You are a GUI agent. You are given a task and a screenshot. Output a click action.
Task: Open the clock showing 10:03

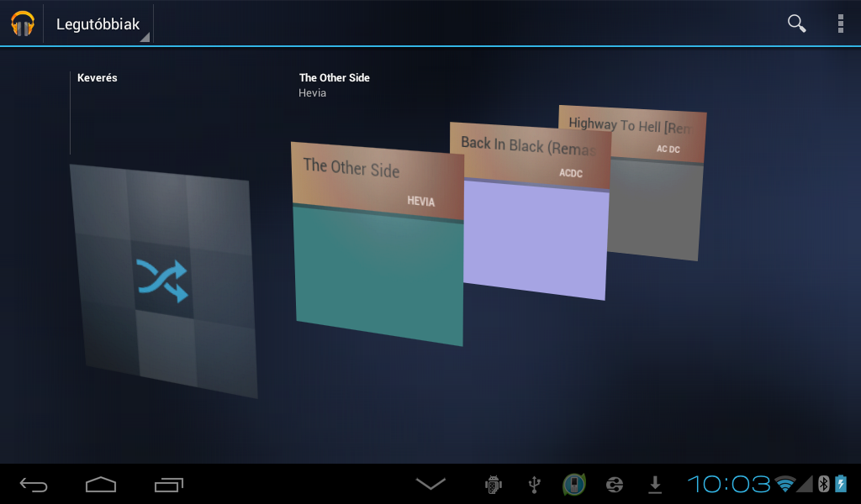tap(729, 484)
